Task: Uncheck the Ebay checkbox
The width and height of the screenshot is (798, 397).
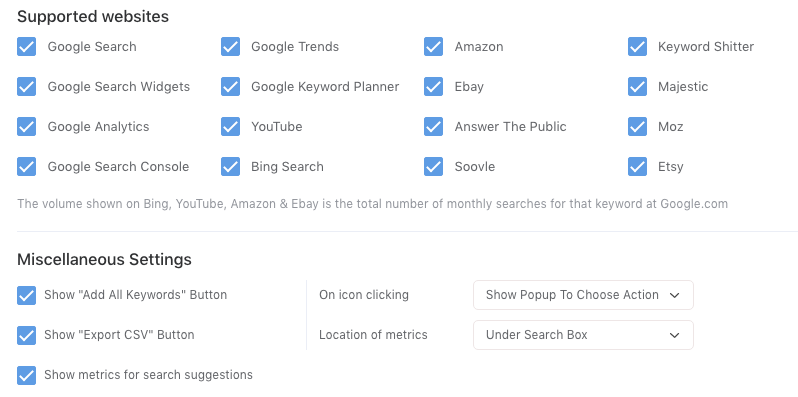Action: point(434,87)
